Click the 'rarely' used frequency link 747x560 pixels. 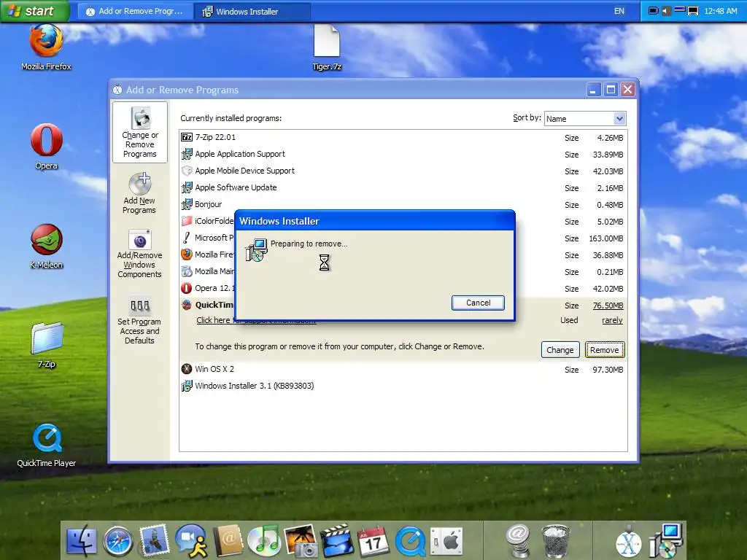coord(612,321)
